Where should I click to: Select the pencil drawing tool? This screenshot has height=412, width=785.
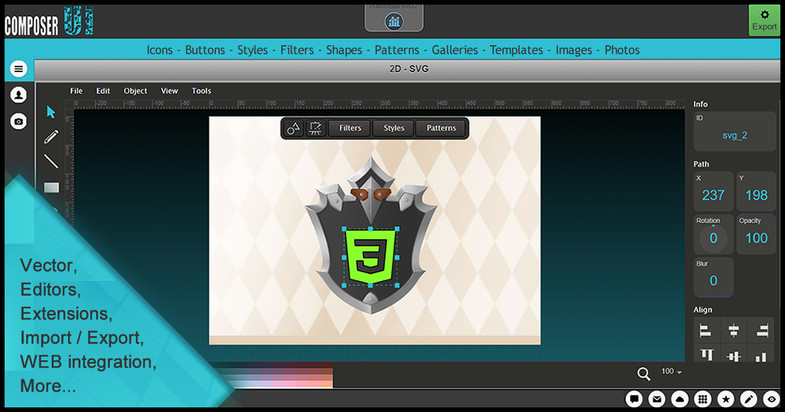(51, 136)
